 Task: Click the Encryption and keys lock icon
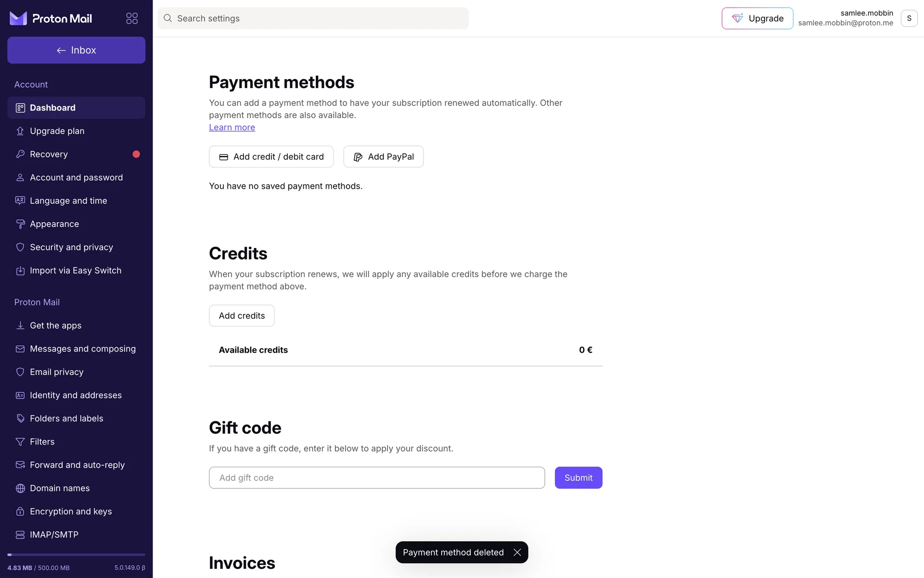(20, 512)
